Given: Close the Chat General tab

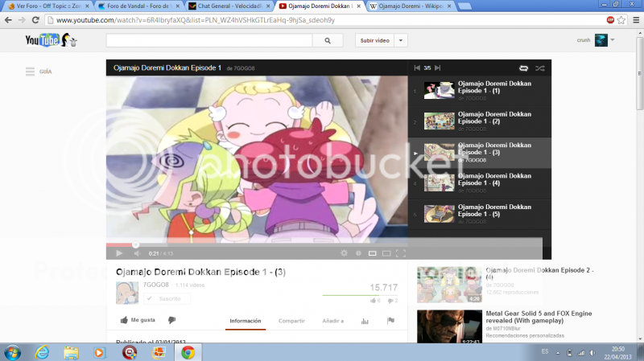Looking at the screenshot, I should click(268, 6).
